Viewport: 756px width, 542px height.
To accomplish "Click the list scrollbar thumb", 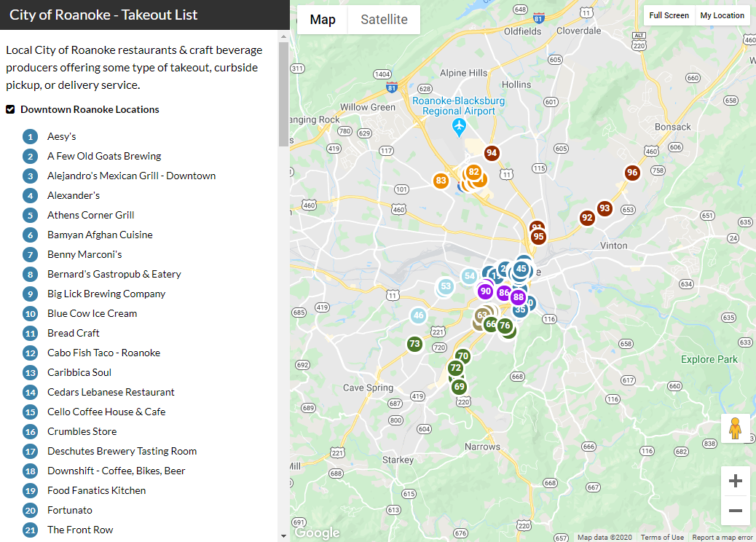I will [x=283, y=94].
